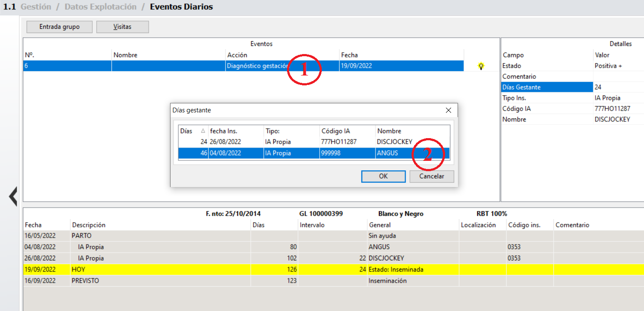The width and height of the screenshot is (644, 311).
Task: Select the yellow HOY history row
Action: (x=172, y=269)
